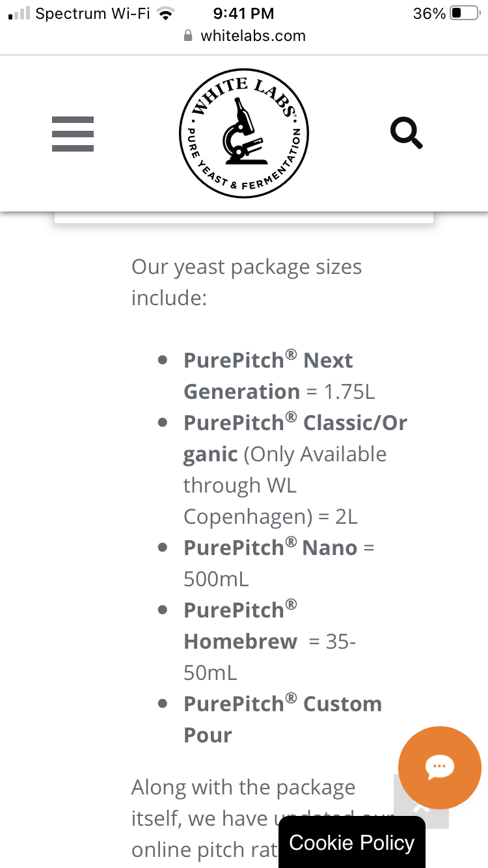Open the hamburger navigation menu

[73, 134]
